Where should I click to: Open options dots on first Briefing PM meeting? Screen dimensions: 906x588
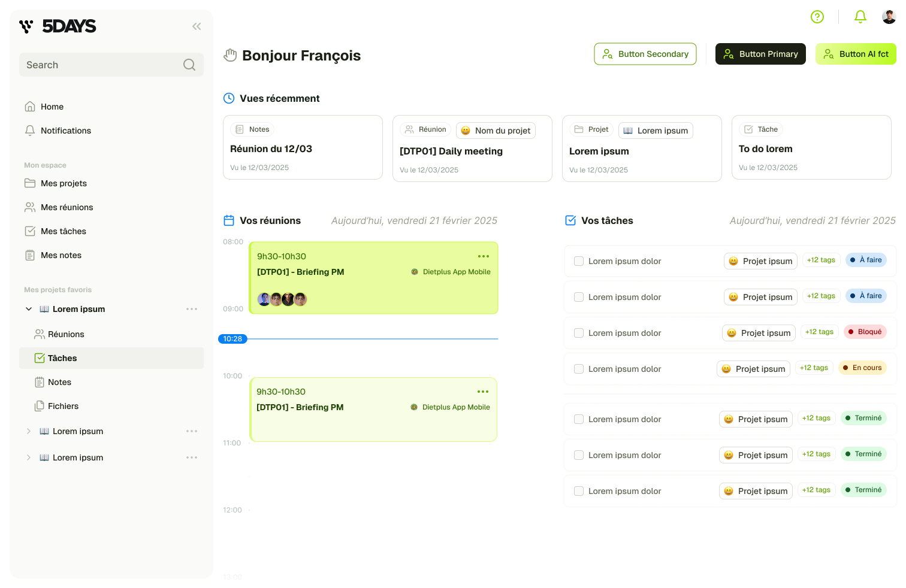coord(484,256)
